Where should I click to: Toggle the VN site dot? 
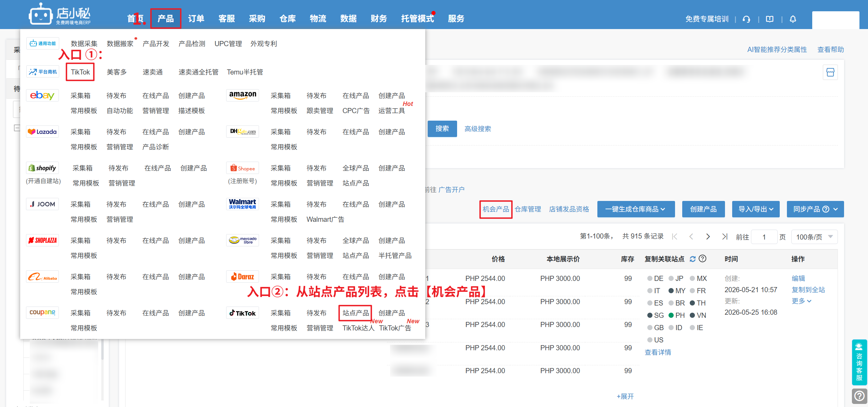692,315
